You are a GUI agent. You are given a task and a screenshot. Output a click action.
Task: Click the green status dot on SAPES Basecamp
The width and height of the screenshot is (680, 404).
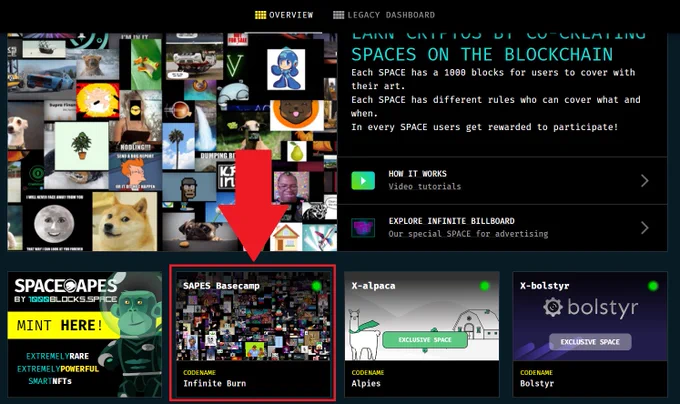pos(317,286)
